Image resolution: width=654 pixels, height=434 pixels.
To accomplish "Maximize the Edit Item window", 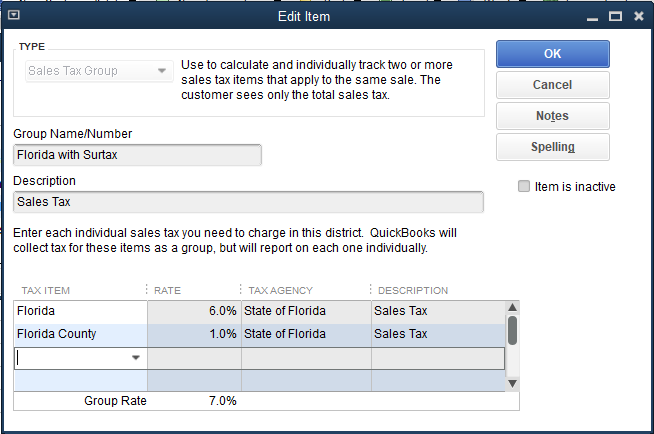I will point(615,17).
